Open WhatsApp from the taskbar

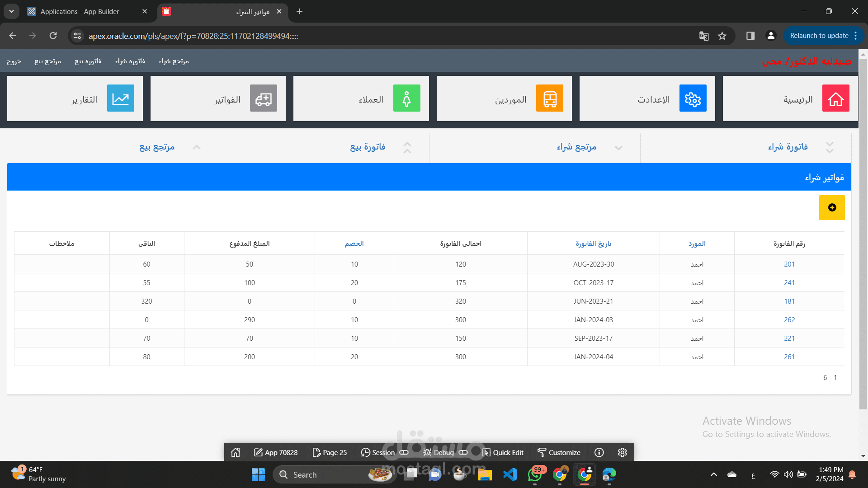(x=535, y=474)
